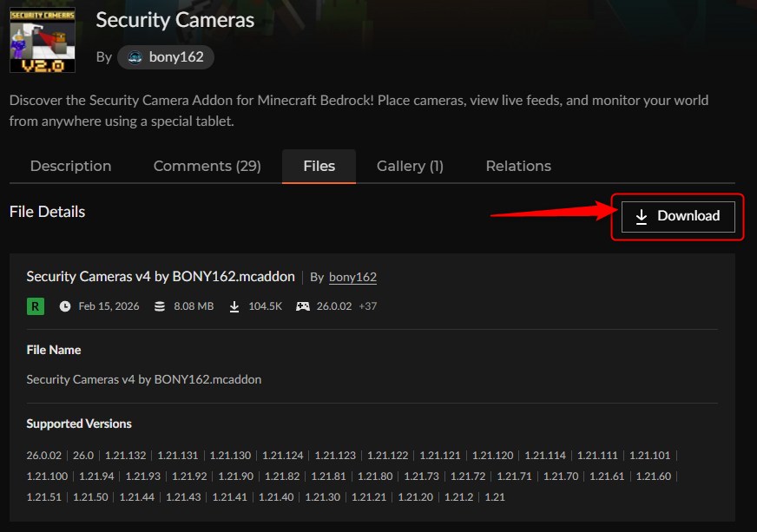
Task: Open the Comments (29) tab
Action: coord(207,166)
